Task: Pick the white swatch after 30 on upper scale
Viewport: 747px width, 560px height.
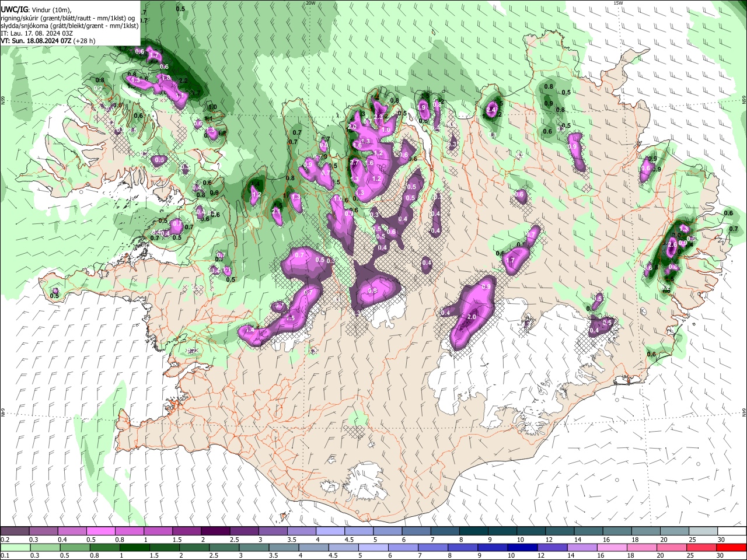Action: coord(732,531)
